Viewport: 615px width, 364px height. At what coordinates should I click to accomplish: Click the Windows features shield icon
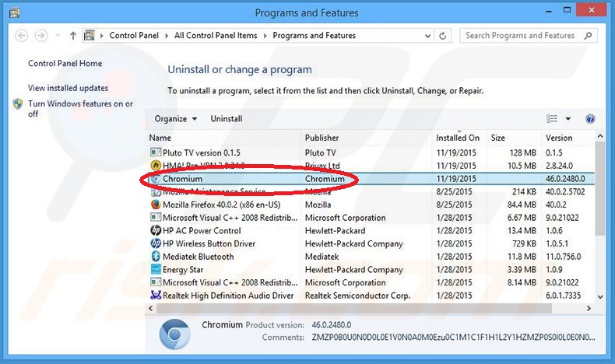pyautogui.click(x=18, y=103)
